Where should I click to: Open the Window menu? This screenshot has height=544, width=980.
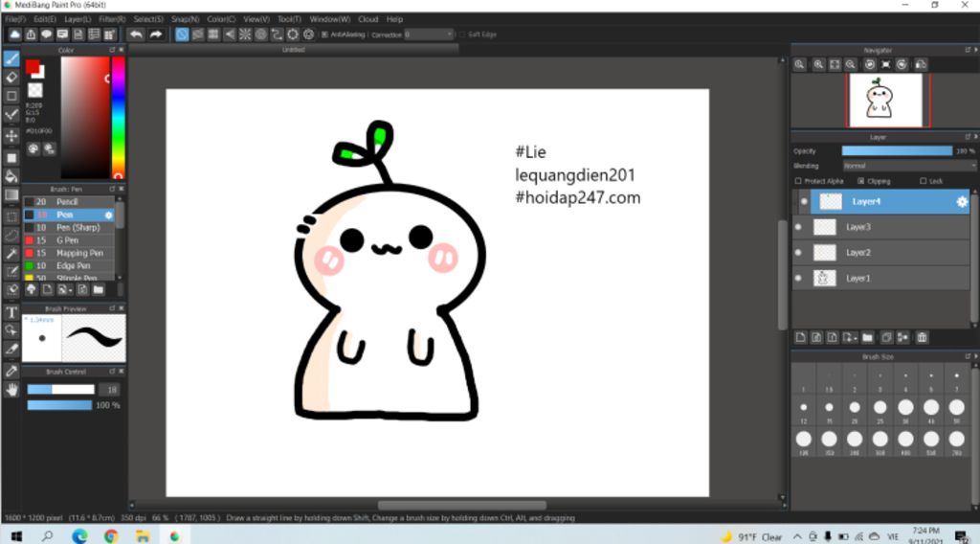tap(330, 19)
